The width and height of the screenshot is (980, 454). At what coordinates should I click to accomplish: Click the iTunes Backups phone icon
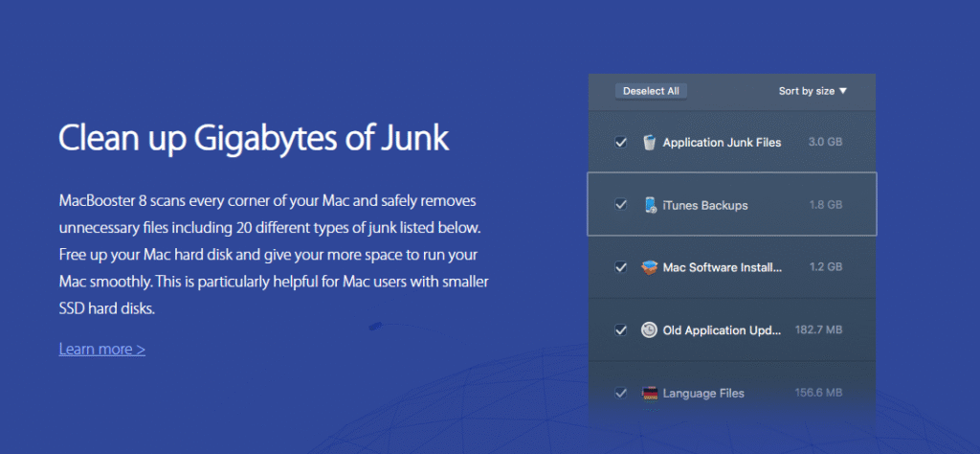pyautogui.click(x=651, y=205)
